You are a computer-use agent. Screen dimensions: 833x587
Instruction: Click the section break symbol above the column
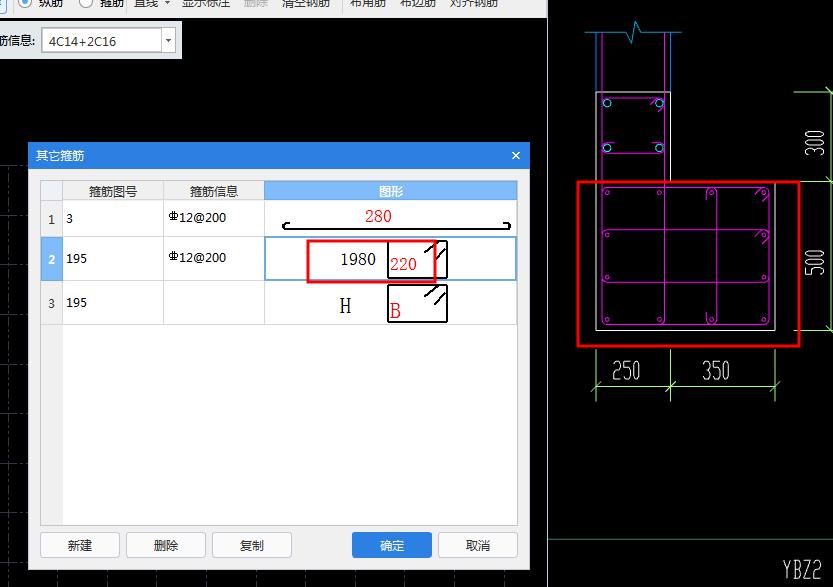(633, 32)
